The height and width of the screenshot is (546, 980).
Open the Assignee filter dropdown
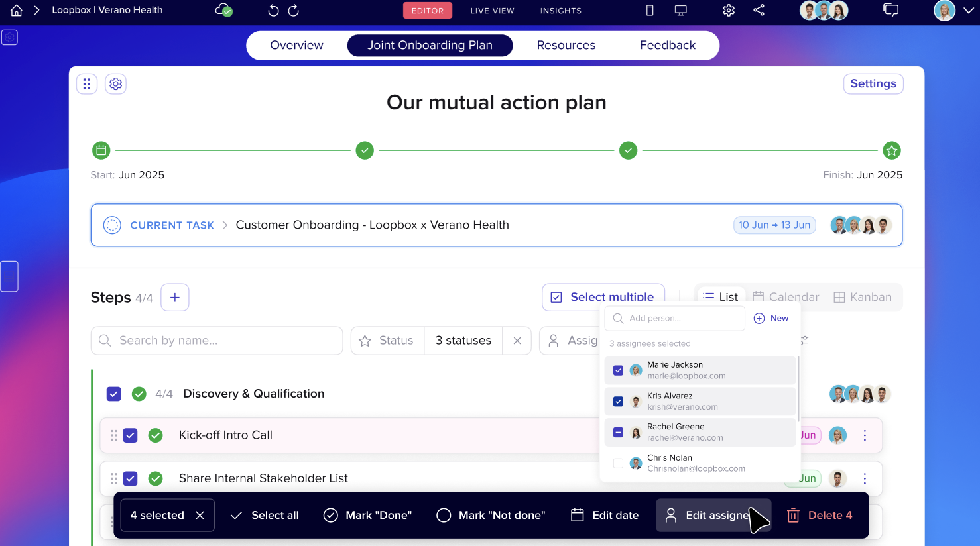point(570,341)
